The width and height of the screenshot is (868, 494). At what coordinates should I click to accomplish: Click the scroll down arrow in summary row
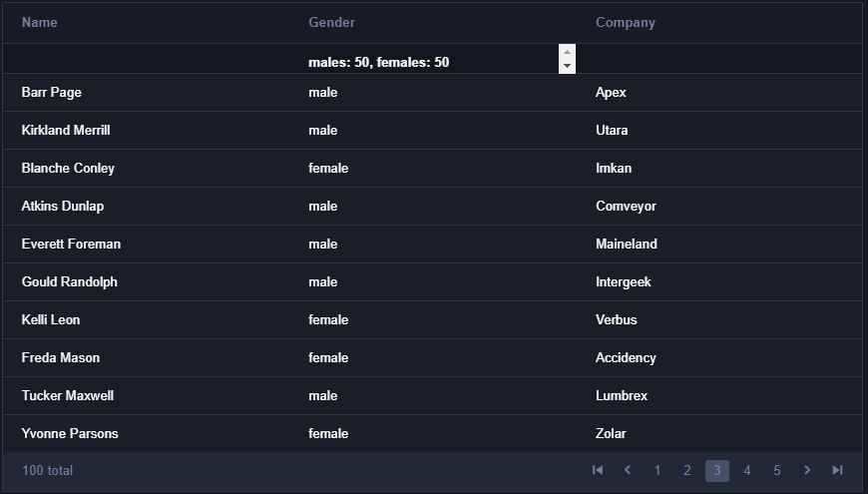tap(567, 66)
